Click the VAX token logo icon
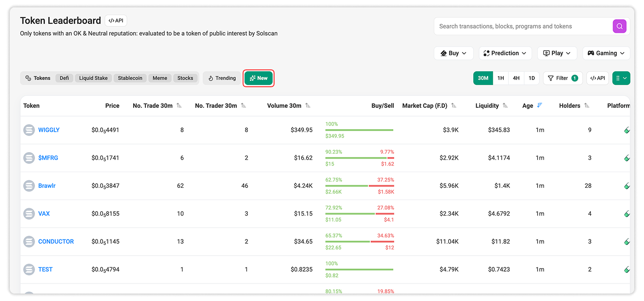This screenshot has height=301, width=644. (x=29, y=213)
